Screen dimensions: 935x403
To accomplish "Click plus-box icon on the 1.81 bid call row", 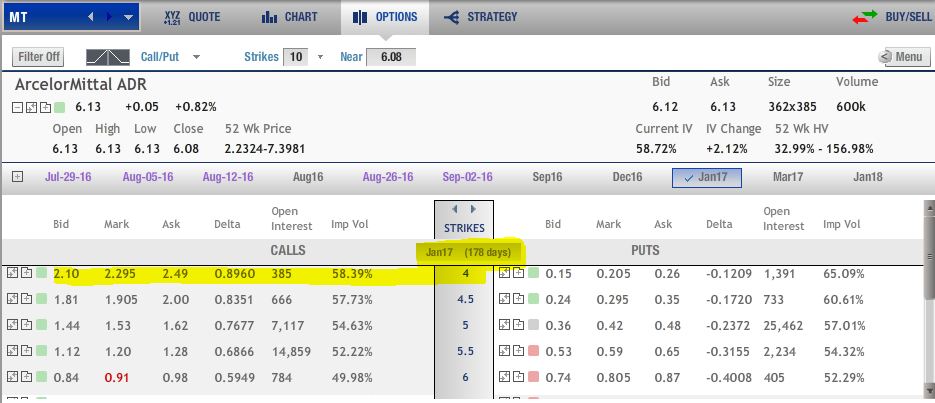I will coord(26,299).
